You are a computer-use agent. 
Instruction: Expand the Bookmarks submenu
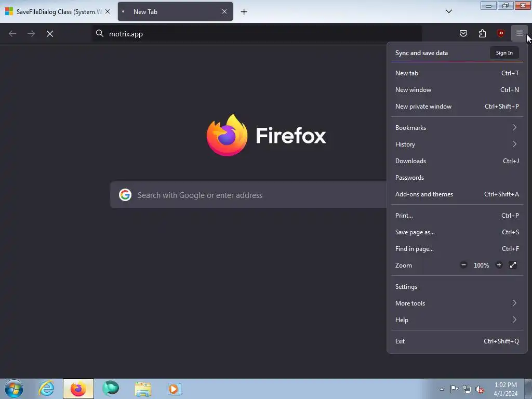[457, 128]
